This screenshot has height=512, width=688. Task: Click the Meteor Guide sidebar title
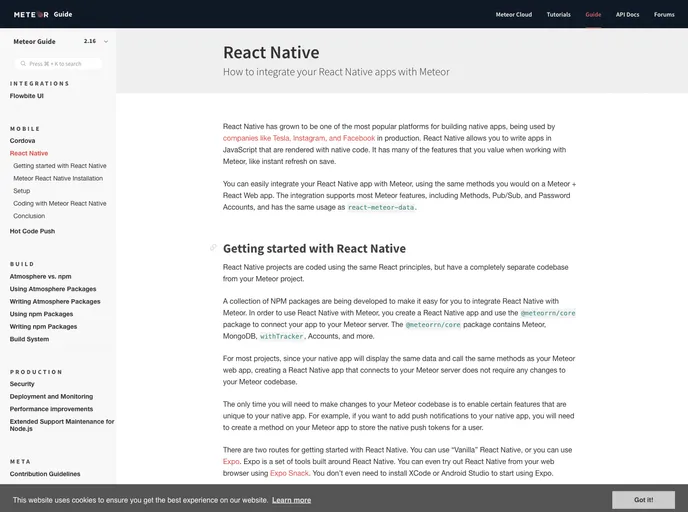(34, 41)
